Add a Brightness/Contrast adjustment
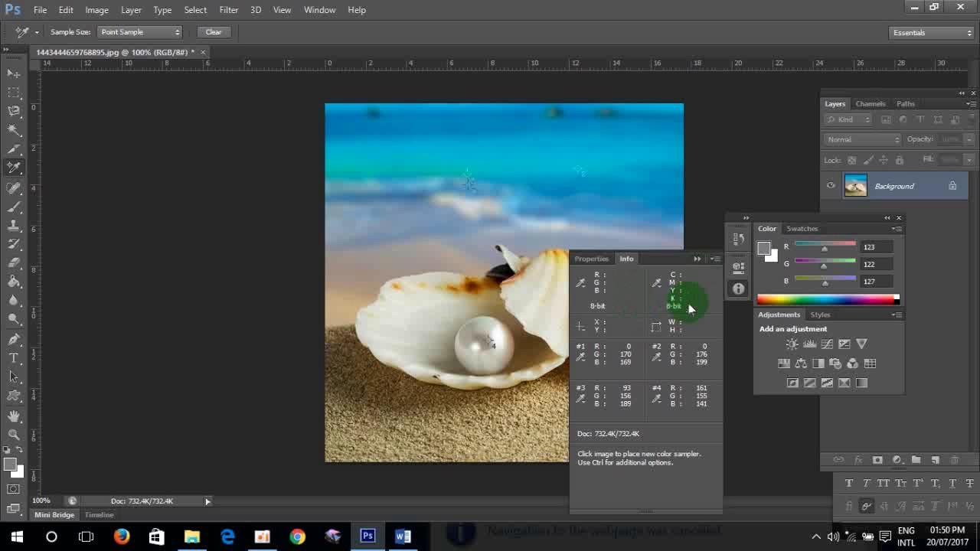The height and width of the screenshot is (551, 980). click(x=792, y=344)
